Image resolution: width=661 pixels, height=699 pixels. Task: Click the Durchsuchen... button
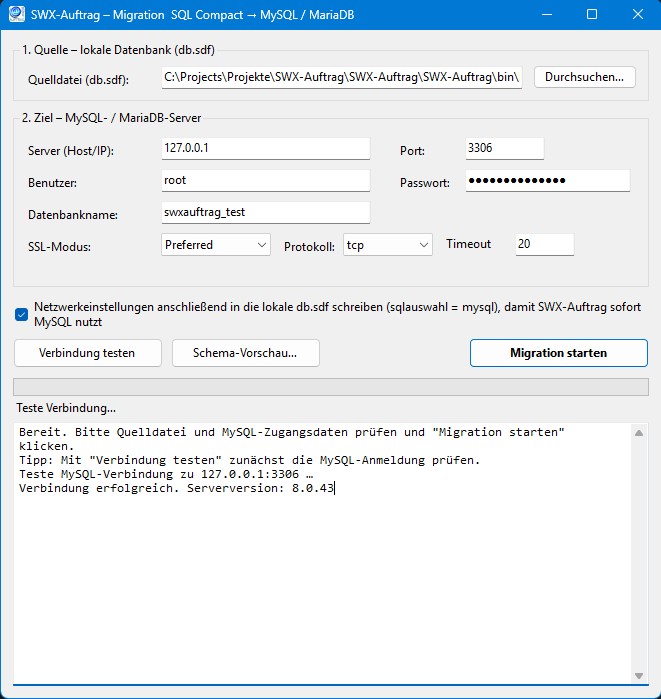[x=584, y=77]
